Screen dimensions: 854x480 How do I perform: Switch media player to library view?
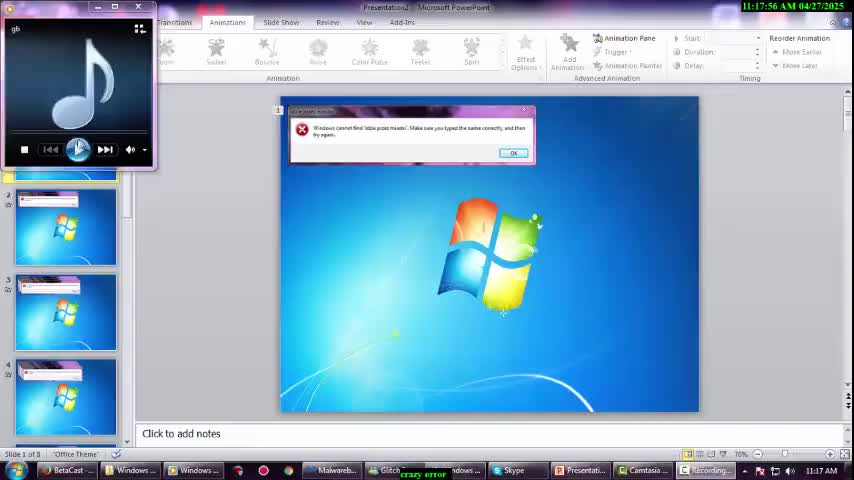pyautogui.click(x=140, y=29)
